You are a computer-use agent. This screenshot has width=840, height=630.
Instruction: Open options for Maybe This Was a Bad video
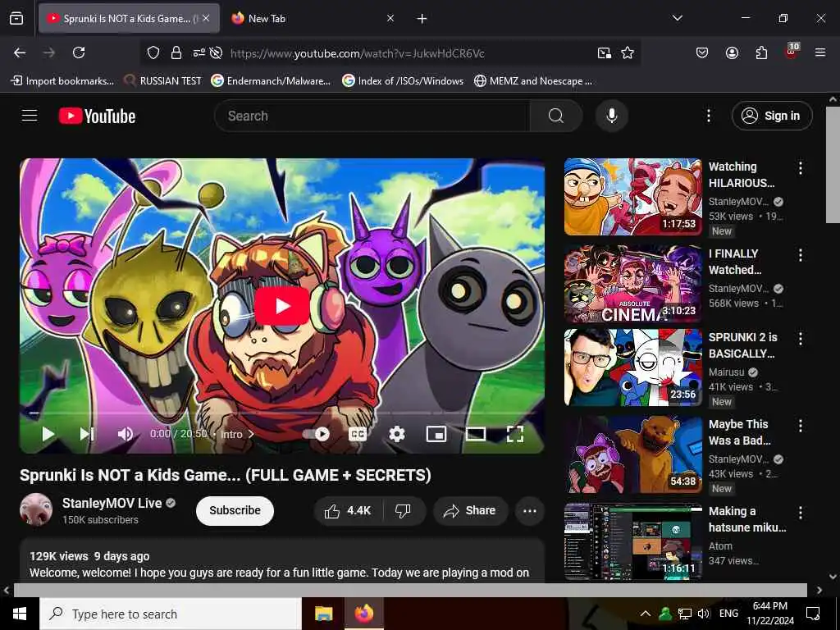pos(801,426)
